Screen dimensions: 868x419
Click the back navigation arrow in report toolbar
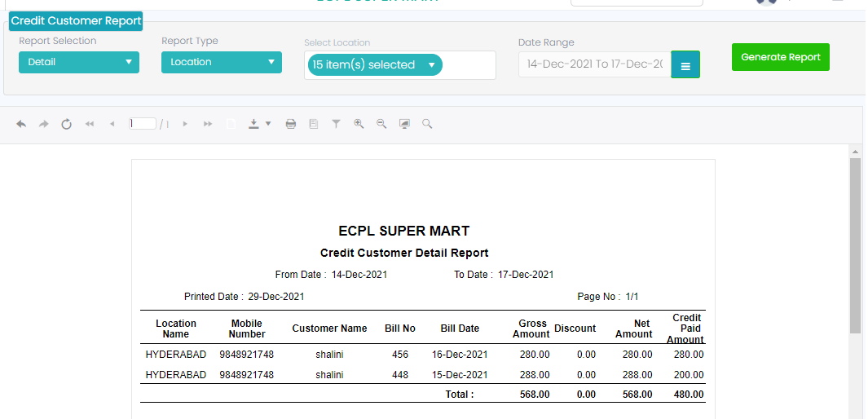click(21, 124)
